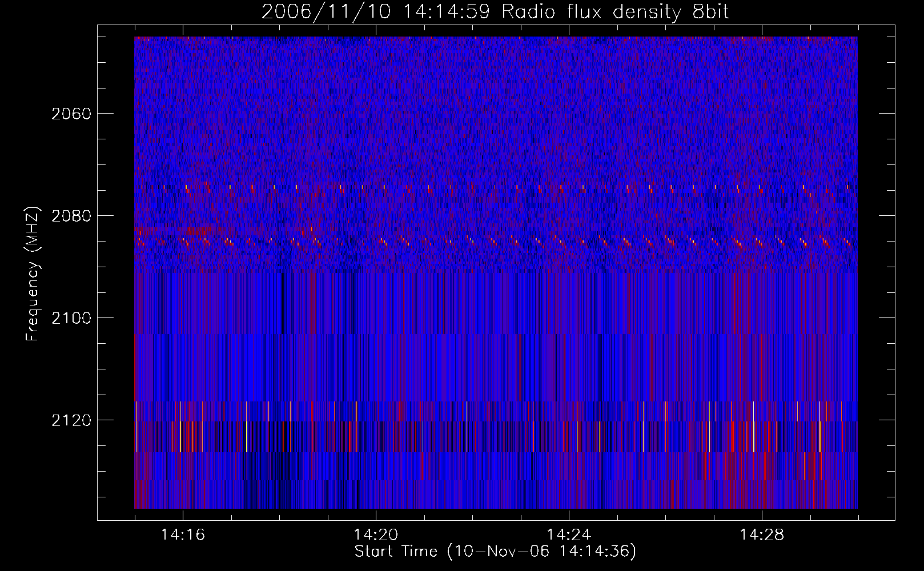
Task: Click the time tick label 14:20
Action: point(376,534)
